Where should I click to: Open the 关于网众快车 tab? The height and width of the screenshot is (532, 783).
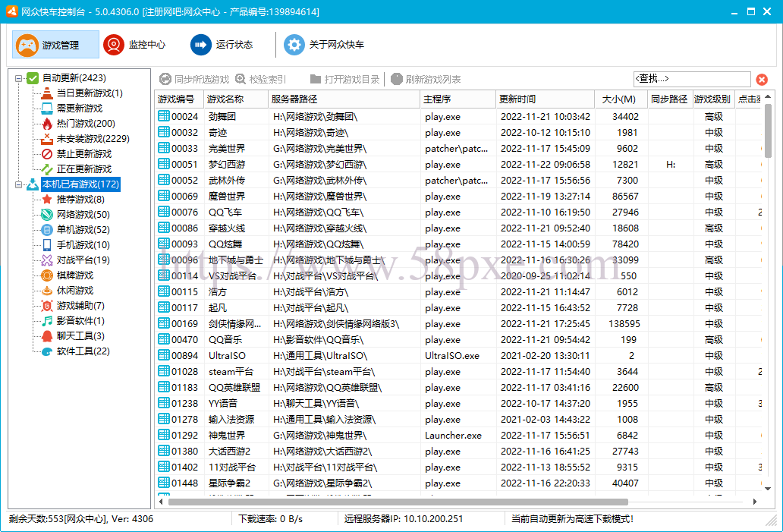324,45
